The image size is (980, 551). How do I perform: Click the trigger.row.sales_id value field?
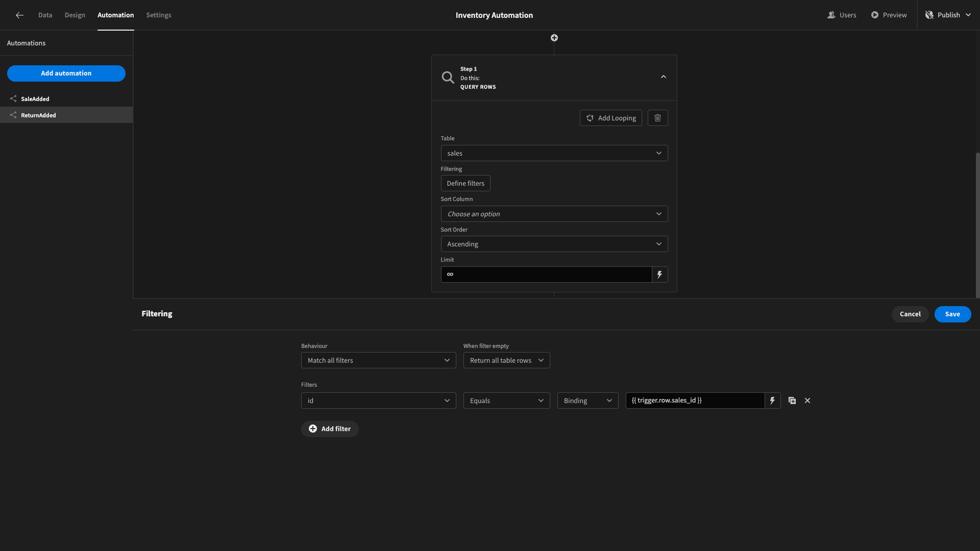click(x=695, y=400)
